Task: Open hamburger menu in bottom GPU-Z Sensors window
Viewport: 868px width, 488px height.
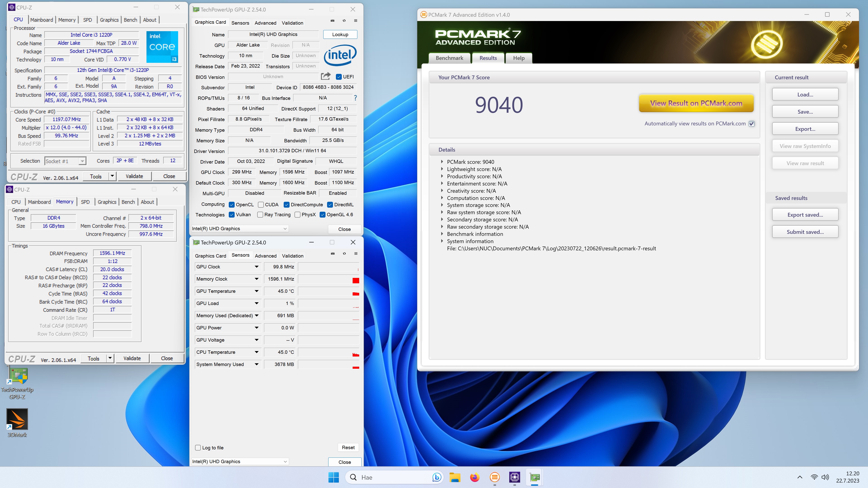Action: (x=356, y=253)
